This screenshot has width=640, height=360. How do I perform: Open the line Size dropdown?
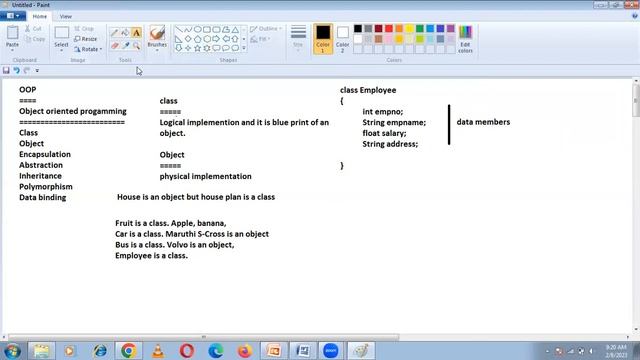point(298,39)
